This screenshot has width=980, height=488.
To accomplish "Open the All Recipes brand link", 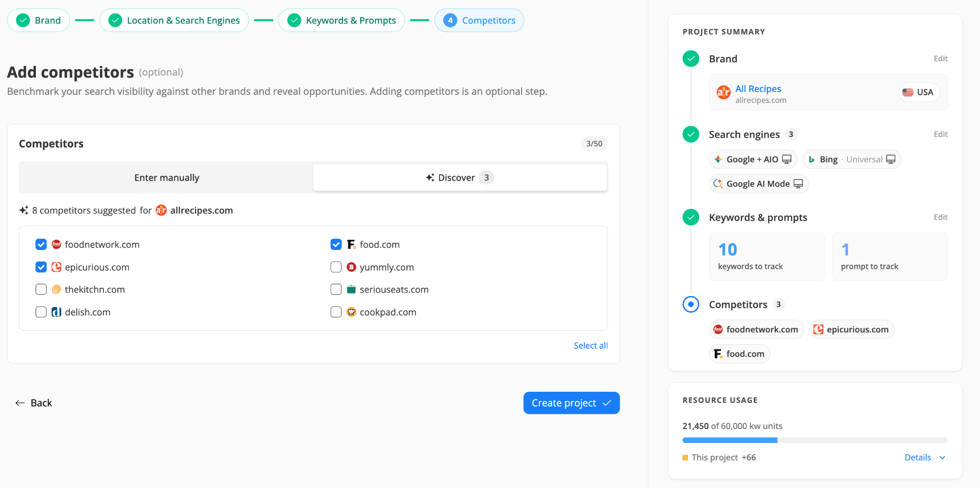I will point(758,89).
